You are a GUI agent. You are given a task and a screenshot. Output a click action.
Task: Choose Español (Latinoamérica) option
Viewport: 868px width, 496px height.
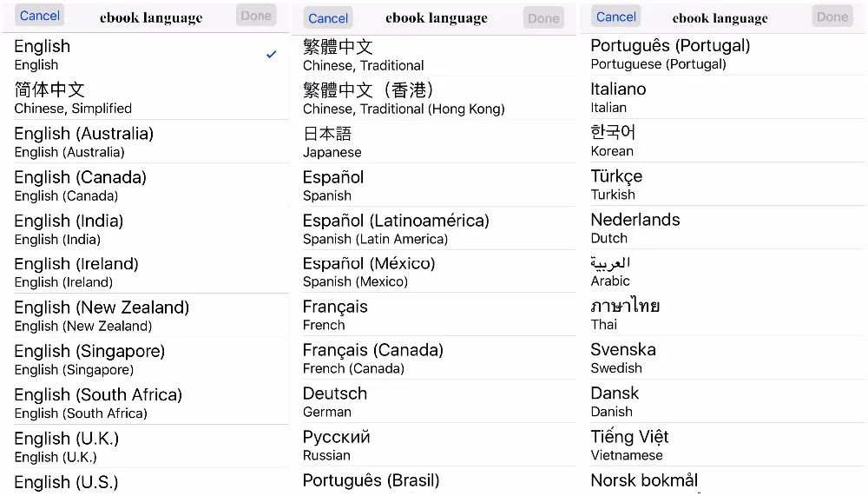coord(434,228)
